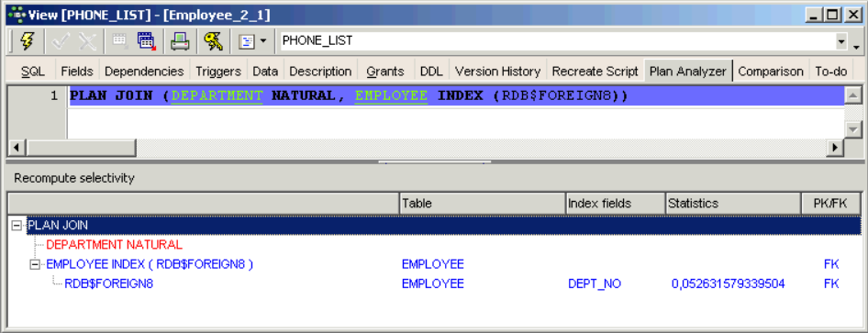868x333 pixels.
Task: Open the Version History tab
Action: coord(497,72)
